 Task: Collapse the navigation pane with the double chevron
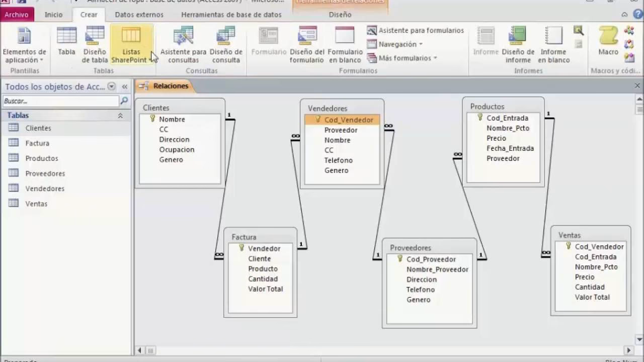click(124, 86)
